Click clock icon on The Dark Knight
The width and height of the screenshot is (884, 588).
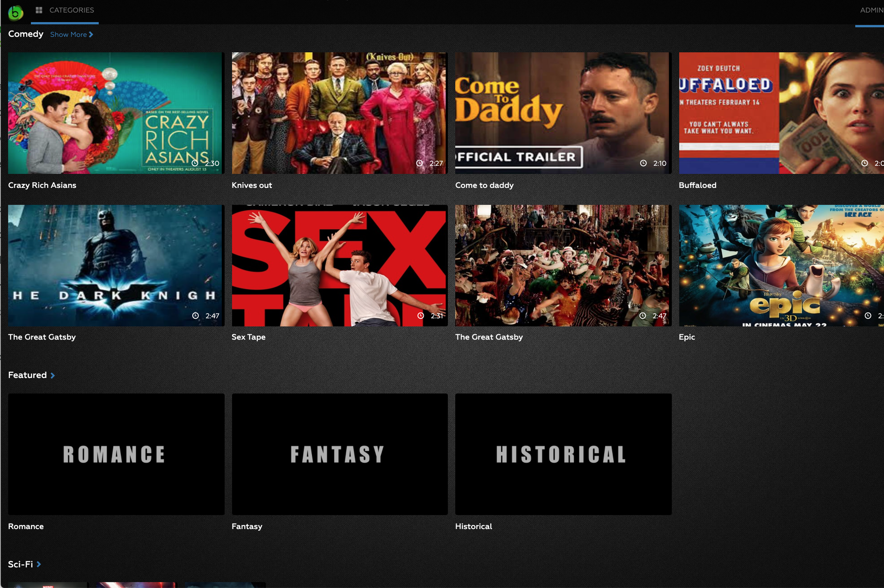click(x=195, y=316)
